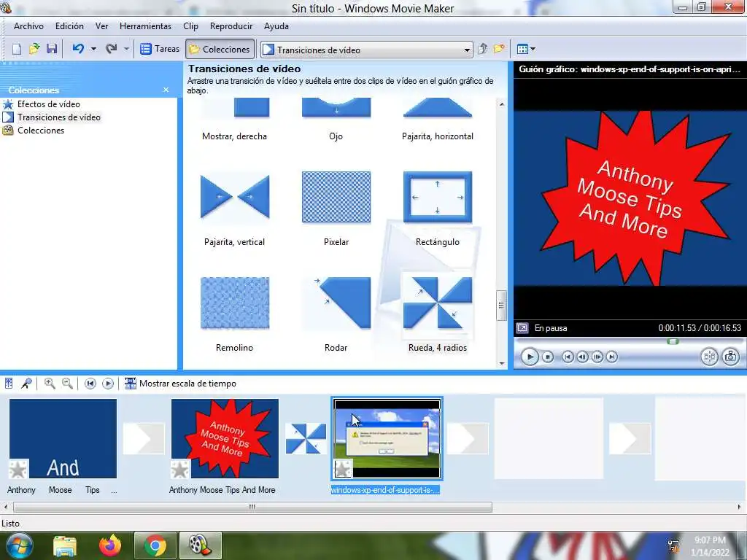Click the pinwheel transition cell in storyboard

click(x=306, y=438)
